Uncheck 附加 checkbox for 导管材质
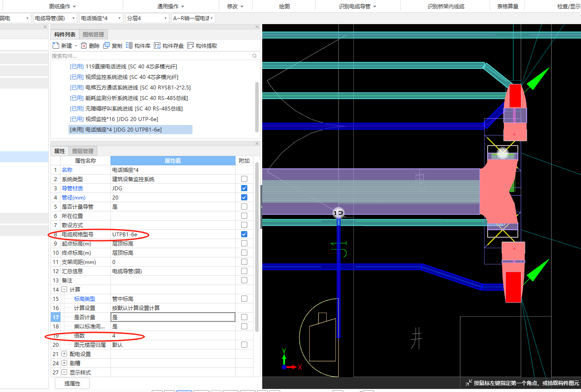 tap(244, 188)
